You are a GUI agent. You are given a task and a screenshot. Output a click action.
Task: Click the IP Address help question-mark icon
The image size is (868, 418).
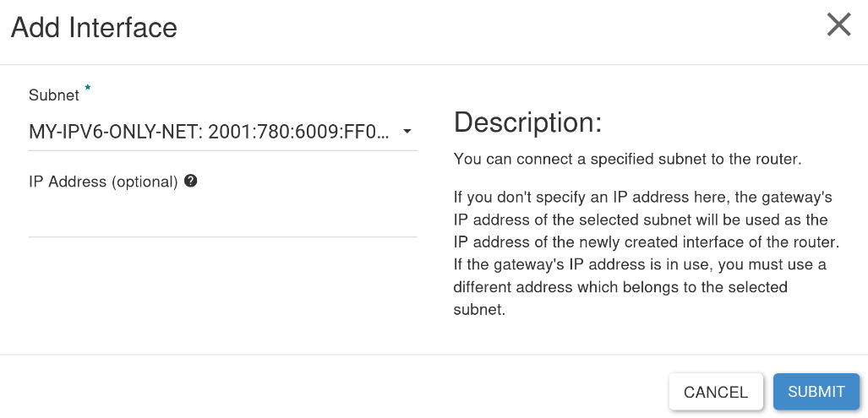click(x=190, y=181)
